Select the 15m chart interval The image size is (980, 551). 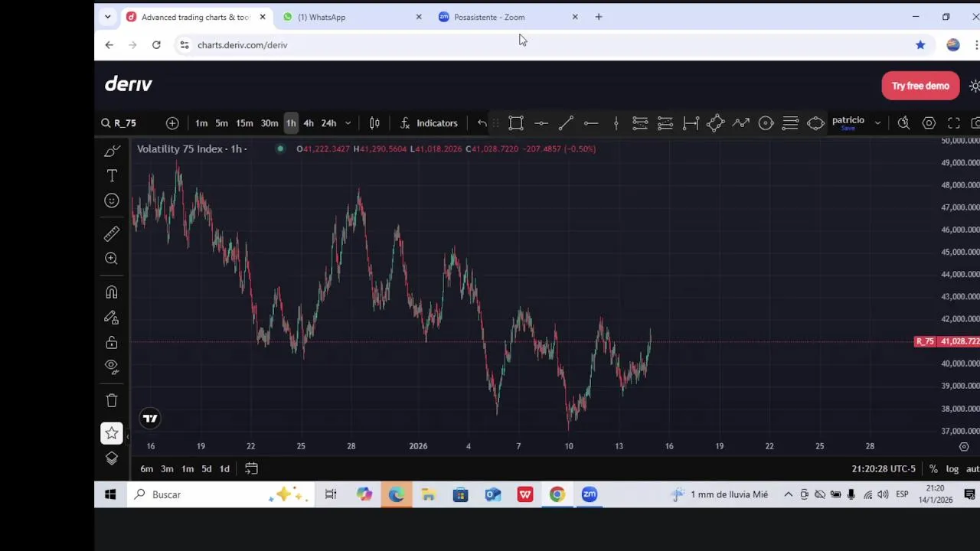[244, 123]
